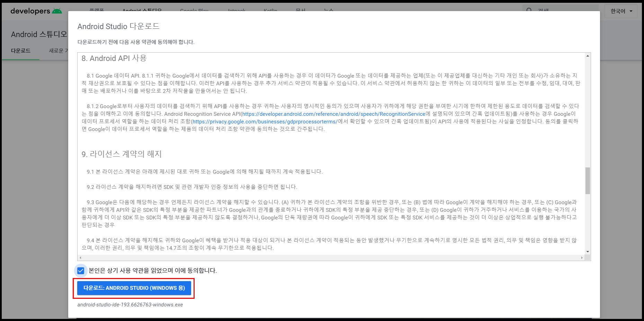Click the vertical scrollbar thumb in terms

coord(588,181)
